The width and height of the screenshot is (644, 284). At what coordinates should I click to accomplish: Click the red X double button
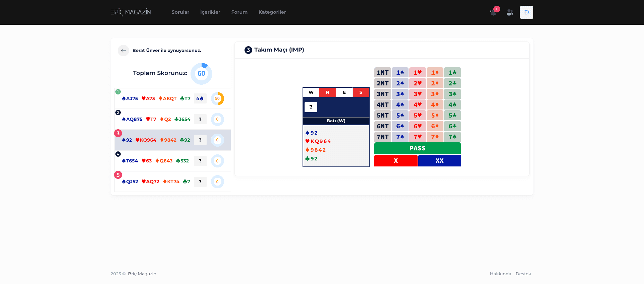(396, 160)
